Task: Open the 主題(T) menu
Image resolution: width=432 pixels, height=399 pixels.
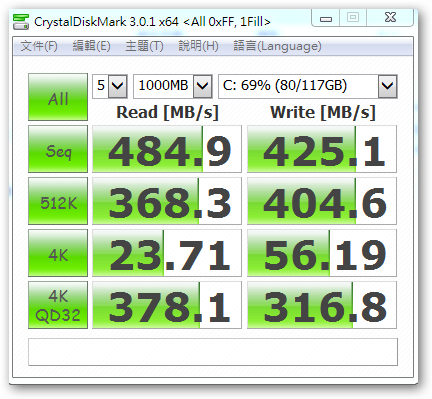Action: click(x=144, y=46)
